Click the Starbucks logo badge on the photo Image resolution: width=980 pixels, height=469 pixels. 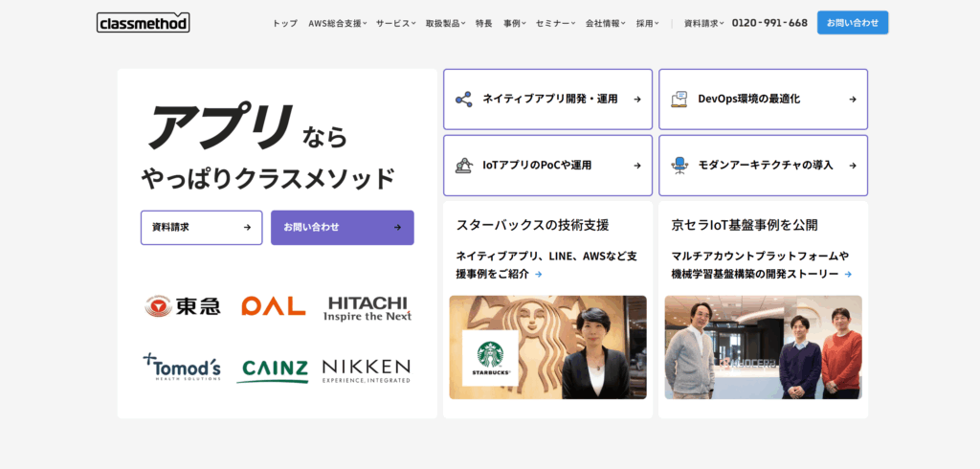coord(490,358)
